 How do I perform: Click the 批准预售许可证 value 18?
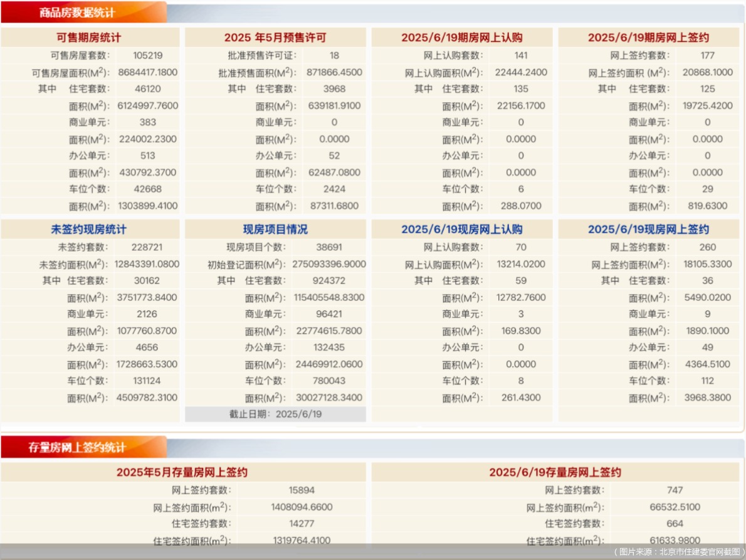click(334, 56)
